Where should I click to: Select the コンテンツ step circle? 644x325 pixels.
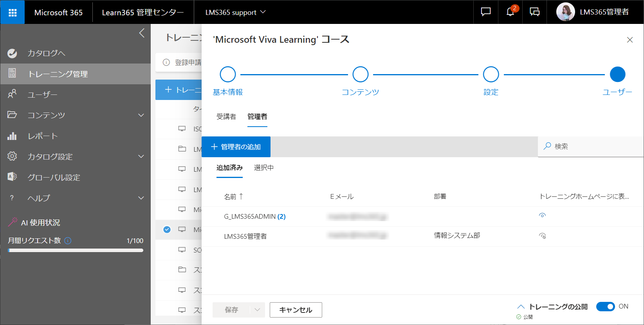pyautogui.click(x=361, y=74)
